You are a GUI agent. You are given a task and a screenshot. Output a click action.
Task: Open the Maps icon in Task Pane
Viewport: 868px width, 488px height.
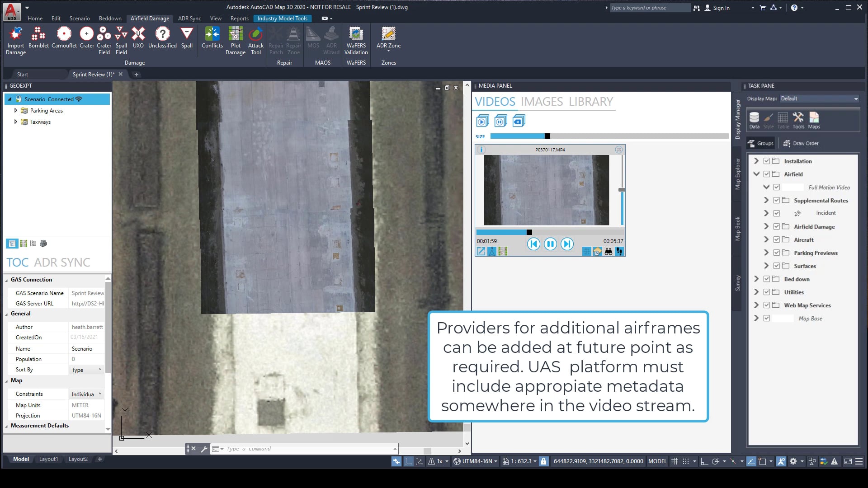[x=814, y=119]
